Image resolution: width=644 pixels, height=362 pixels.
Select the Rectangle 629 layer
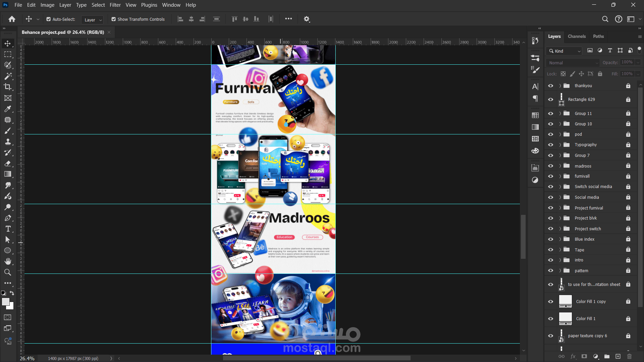tap(581, 100)
